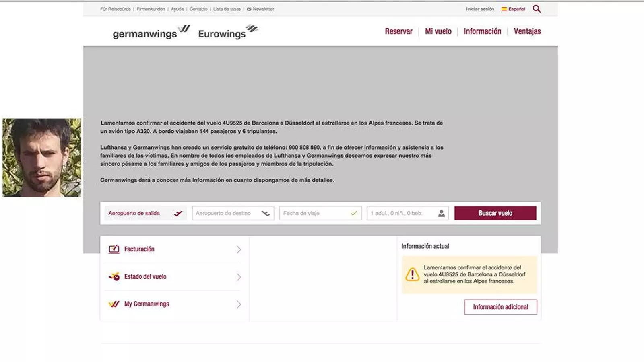This screenshot has height=362, width=644.
Task: Expand the Estado del vuelo chevron
Action: pos(239,277)
